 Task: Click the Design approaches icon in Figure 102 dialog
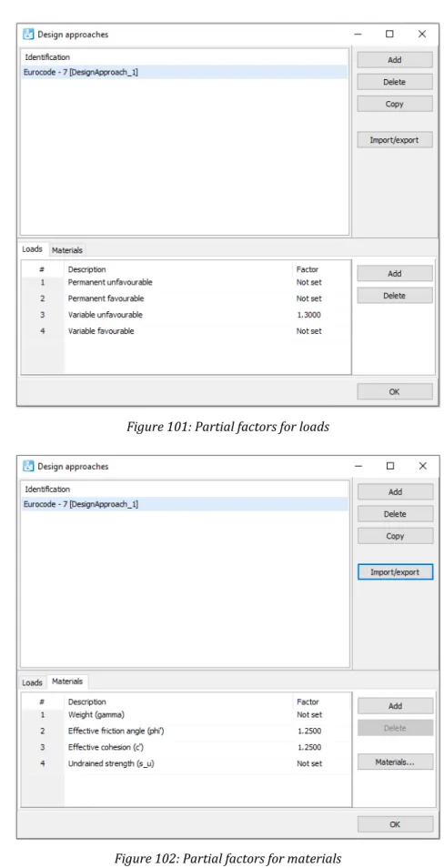[x=27, y=466]
